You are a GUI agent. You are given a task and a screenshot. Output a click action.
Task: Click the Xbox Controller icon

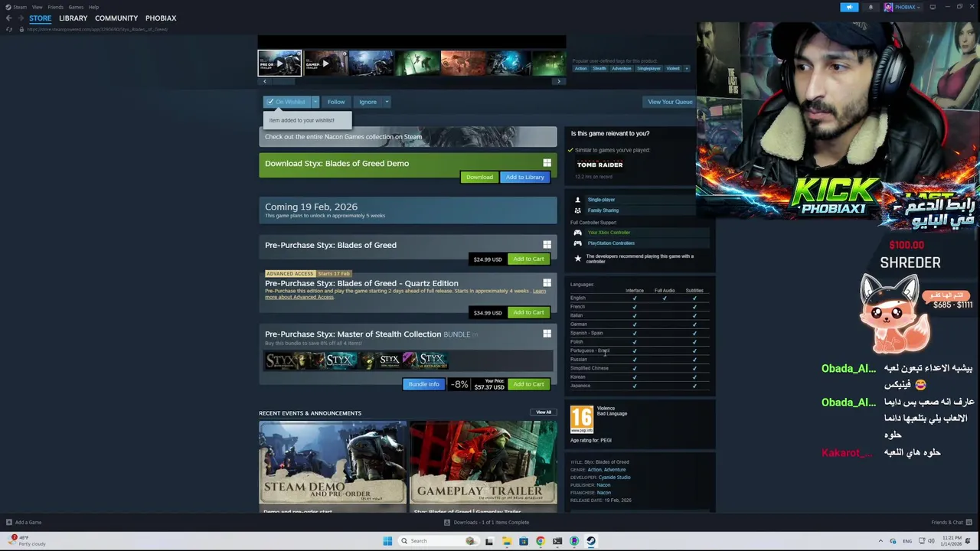[x=577, y=233]
